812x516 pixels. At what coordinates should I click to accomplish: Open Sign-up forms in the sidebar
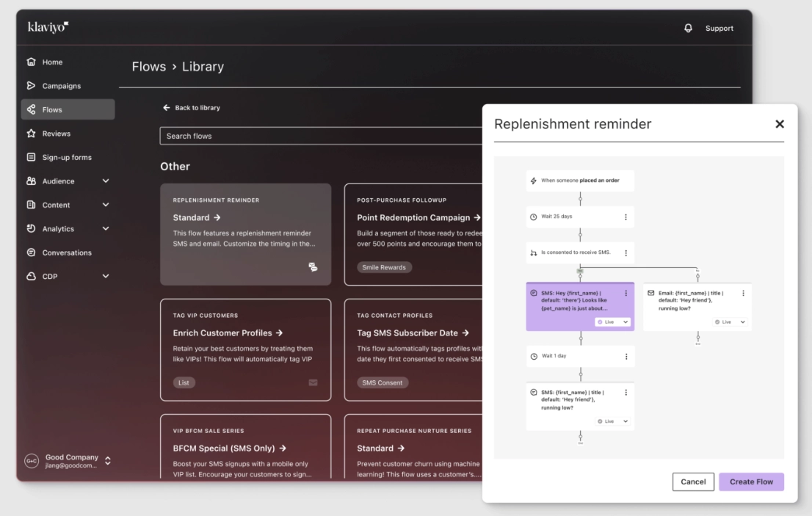[x=67, y=157]
